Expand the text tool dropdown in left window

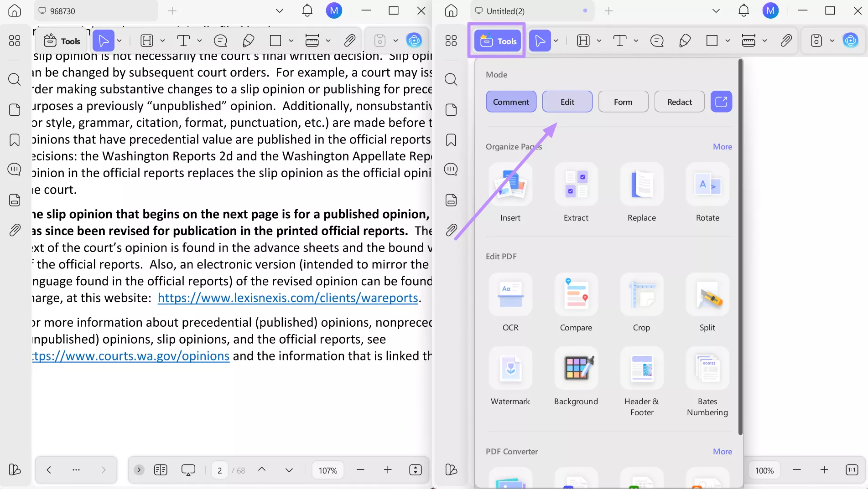[x=200, y=41]
